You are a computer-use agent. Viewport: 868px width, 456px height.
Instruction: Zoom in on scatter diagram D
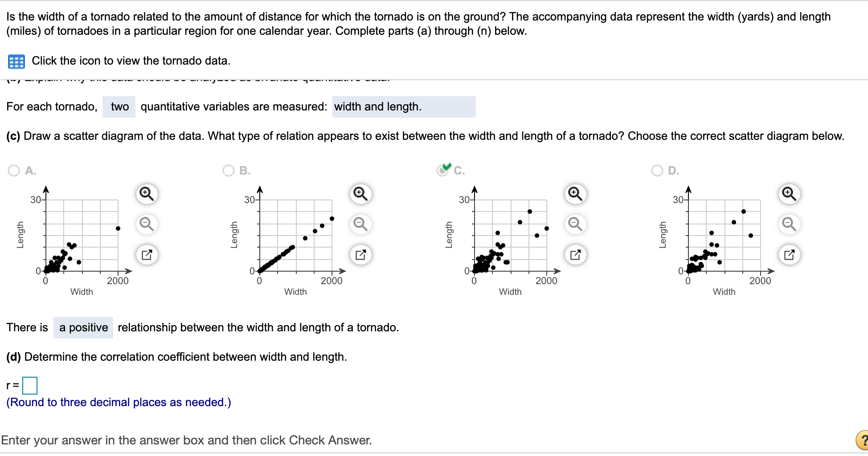pos(788,194)
